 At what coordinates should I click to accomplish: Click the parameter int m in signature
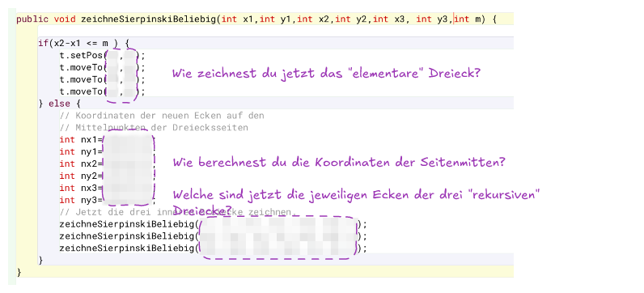pos(468,19)
